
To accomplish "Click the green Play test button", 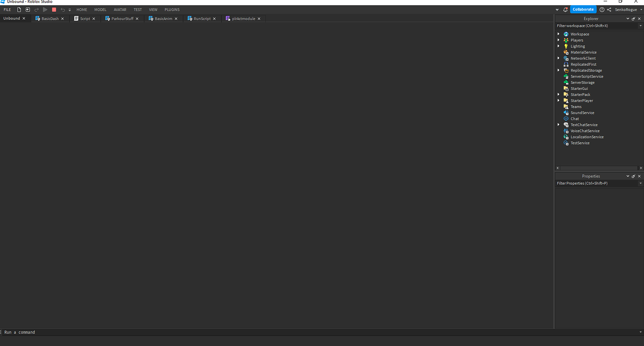I will [45, 9].
